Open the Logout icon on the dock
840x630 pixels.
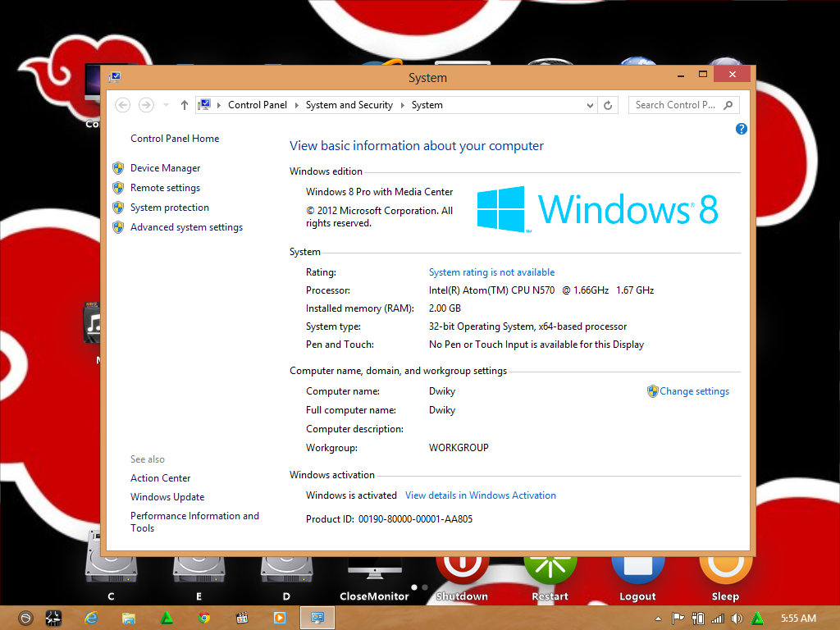coord(637,566)
